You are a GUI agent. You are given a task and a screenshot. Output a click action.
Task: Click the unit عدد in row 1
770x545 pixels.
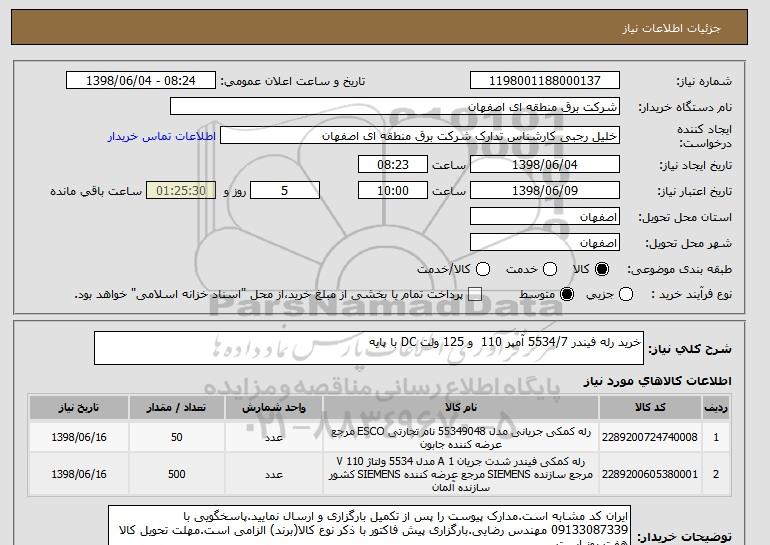[x=274, y=437]
